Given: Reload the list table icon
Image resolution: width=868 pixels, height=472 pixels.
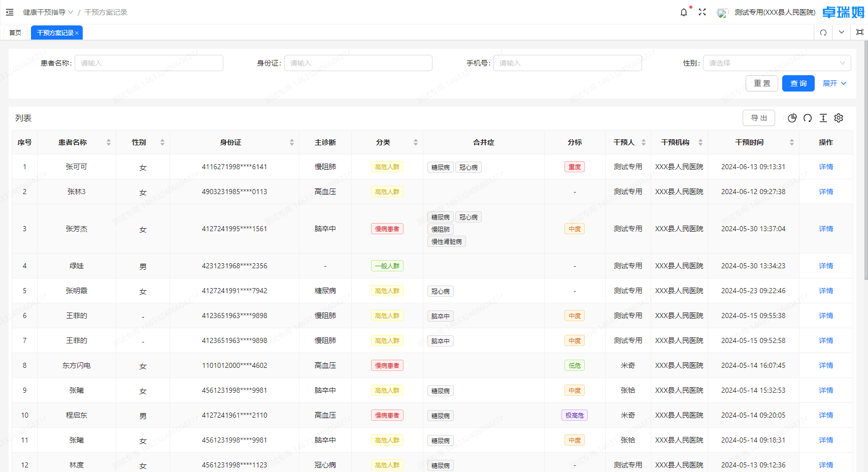Looking at the screenshot, I should pyautogui.click(x=808, y=118).
